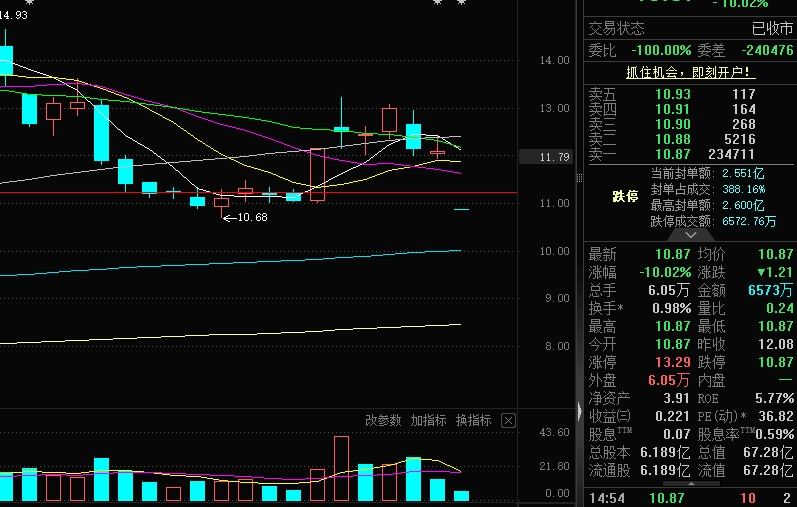Click the tallest red volume bar

(342, 468)
